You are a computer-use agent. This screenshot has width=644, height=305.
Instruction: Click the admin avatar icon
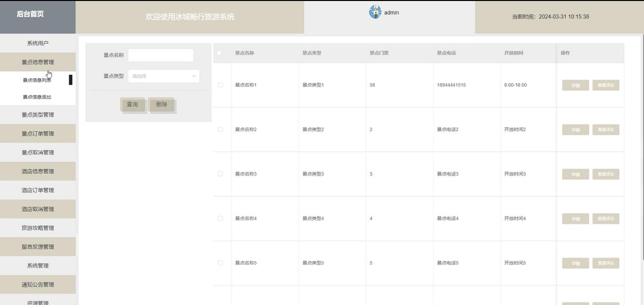375,12
